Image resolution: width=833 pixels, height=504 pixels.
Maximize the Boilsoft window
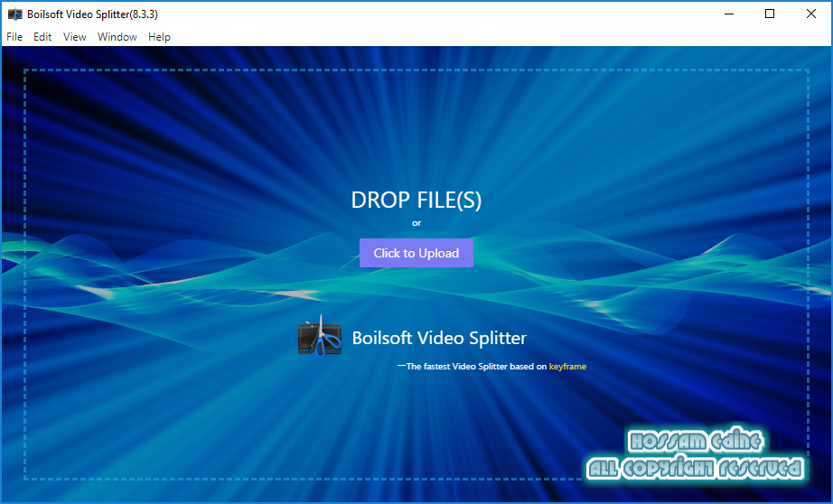tap(769, 14)
